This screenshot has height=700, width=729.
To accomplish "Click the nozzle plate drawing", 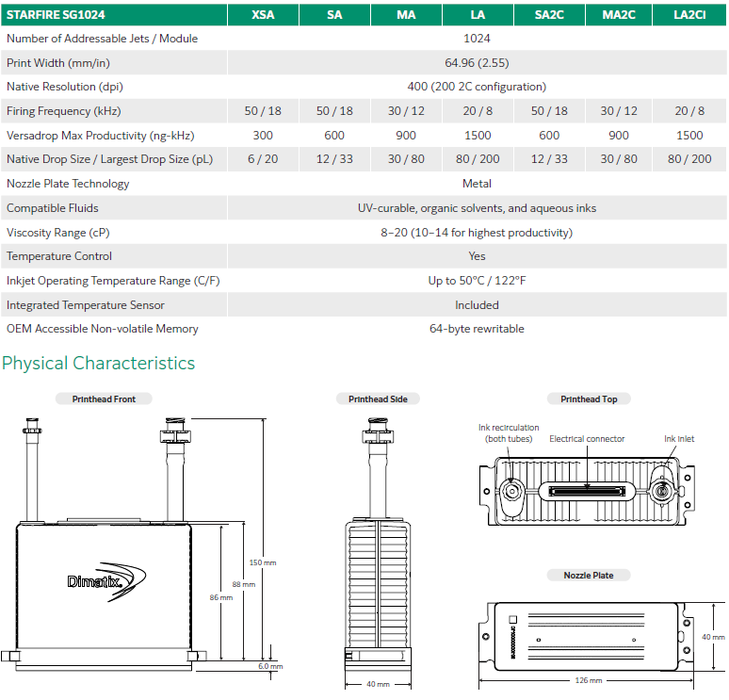I will pyautogui.click(x=587, y=637).
